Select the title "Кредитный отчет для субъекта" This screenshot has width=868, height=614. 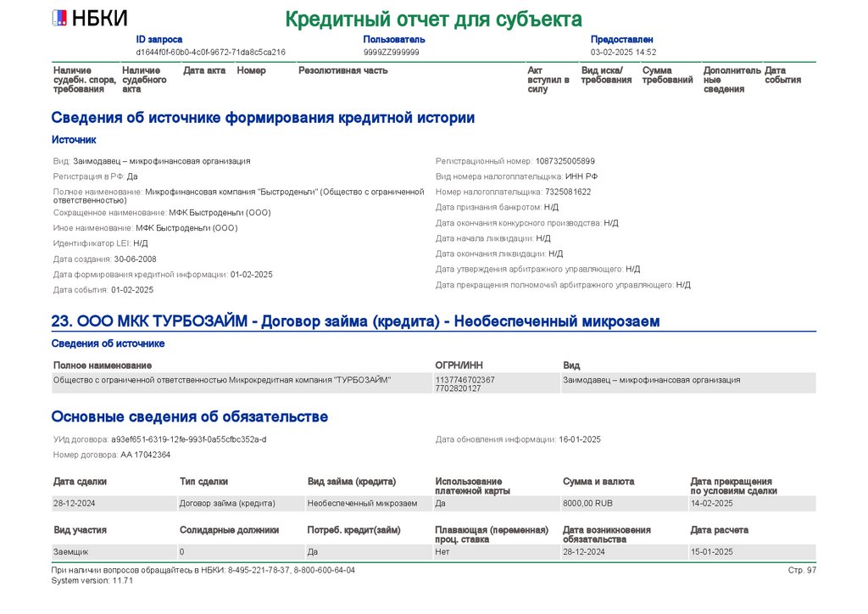point(433,20)
